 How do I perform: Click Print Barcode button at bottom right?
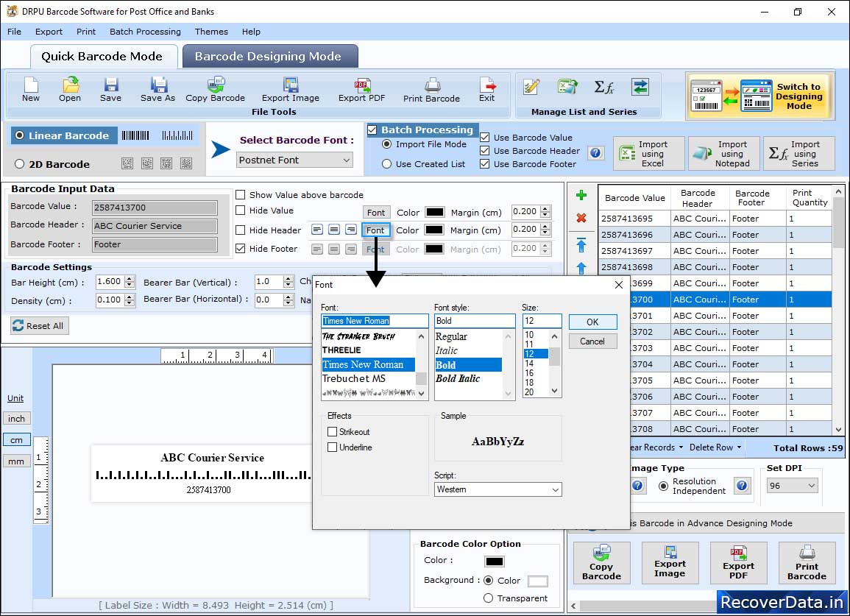tap(807, 564)
